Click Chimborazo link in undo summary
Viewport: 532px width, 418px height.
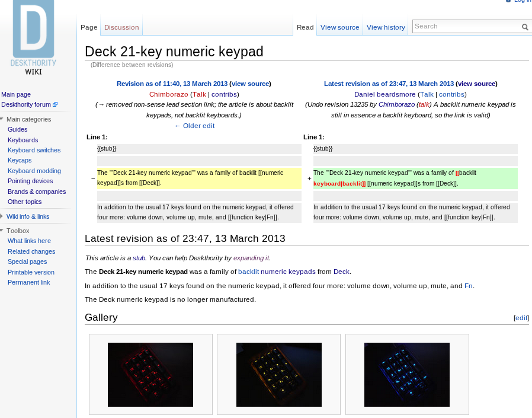tap(396, 104)
